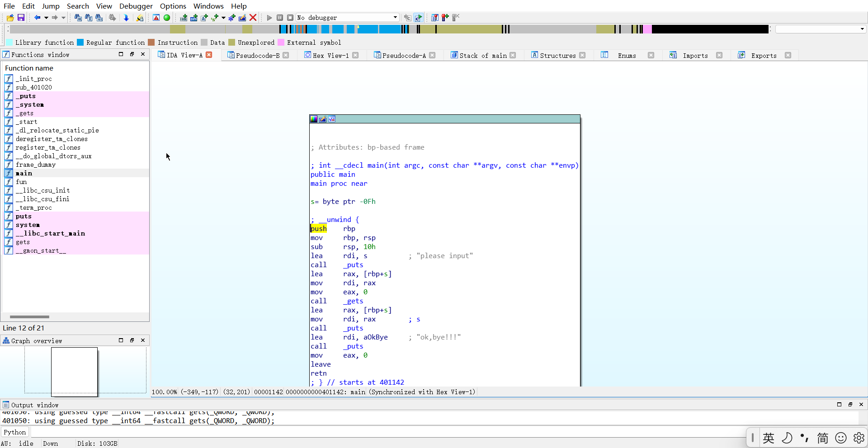
Task: Click the External symbol legend color swatch
Action: pos(281,42)
